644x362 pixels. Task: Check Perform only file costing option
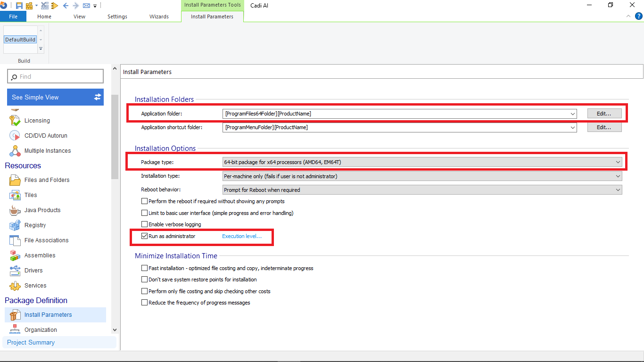click(x=145, y=291)
